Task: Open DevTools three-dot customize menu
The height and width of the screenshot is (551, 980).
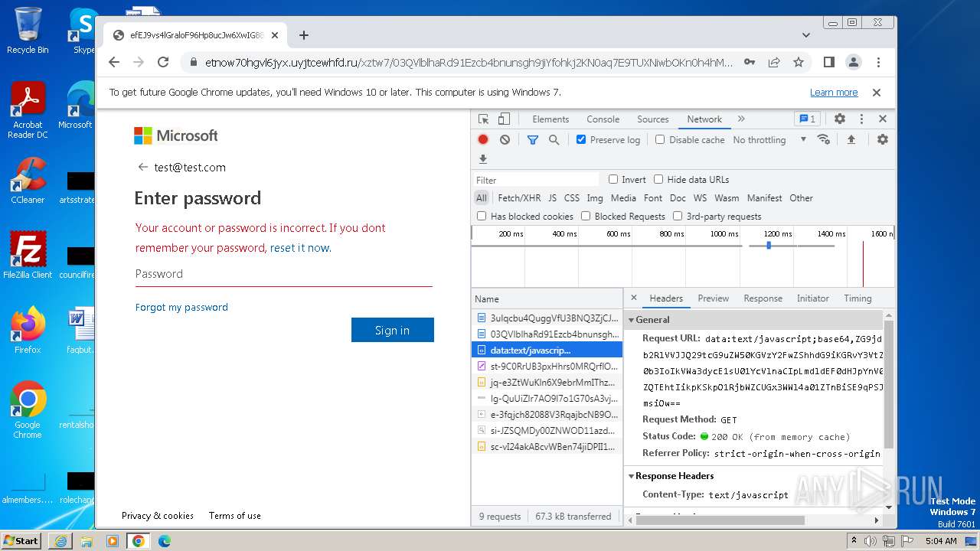Action: coord(861,119)
